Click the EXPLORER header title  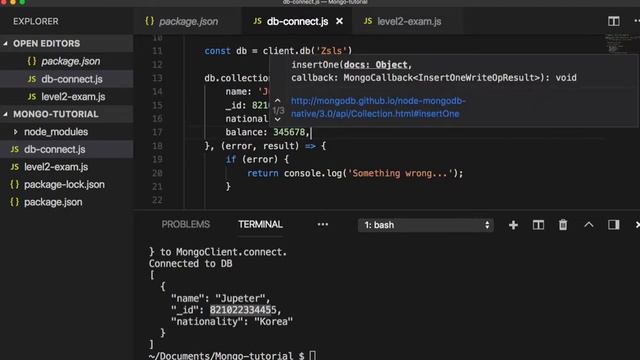coord(36,21)
